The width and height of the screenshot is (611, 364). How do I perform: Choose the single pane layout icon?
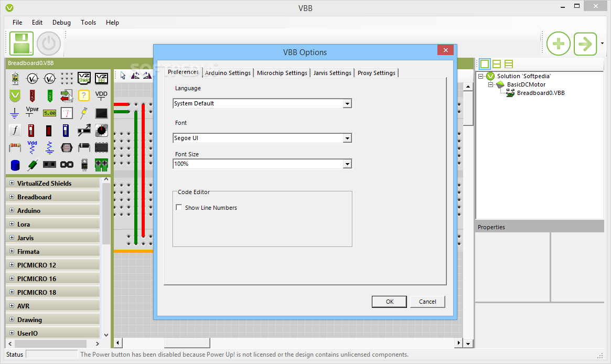coord(485,64)
